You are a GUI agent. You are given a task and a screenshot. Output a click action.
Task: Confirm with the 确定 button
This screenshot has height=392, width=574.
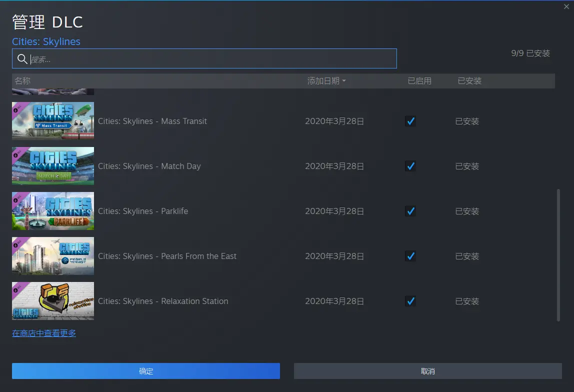(x=146, y=371)
